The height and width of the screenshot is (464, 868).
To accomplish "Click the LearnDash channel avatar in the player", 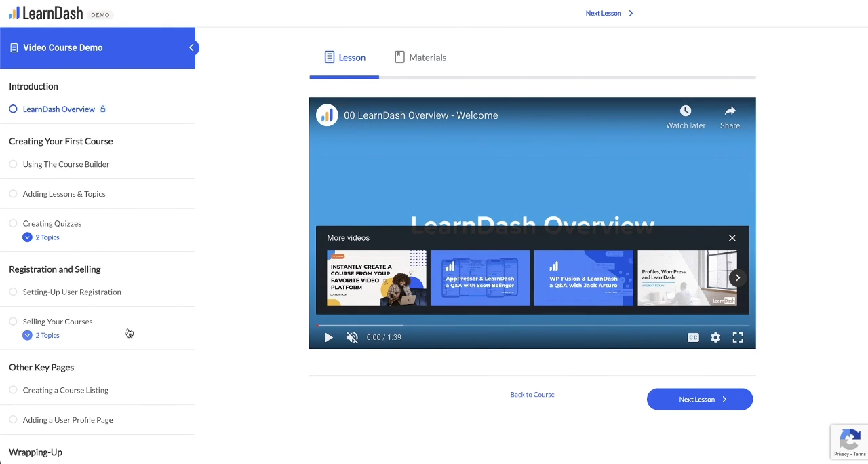I will (327, 115).
